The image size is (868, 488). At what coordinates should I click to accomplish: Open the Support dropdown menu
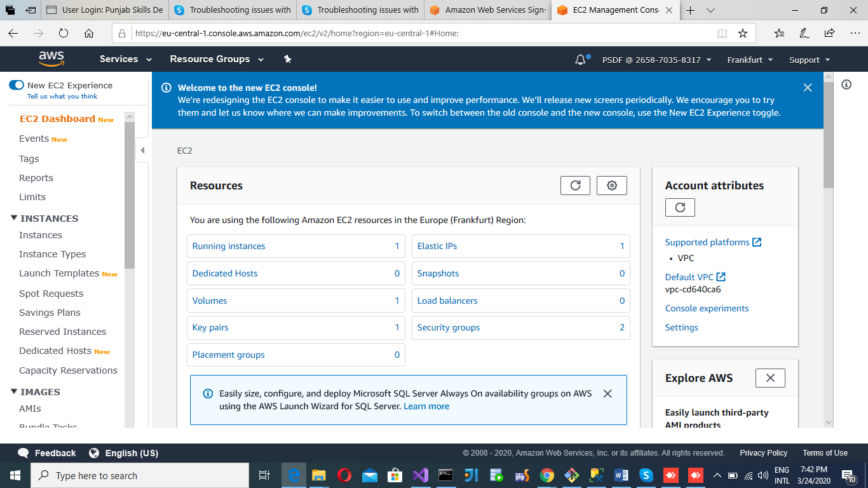[810, 60]
